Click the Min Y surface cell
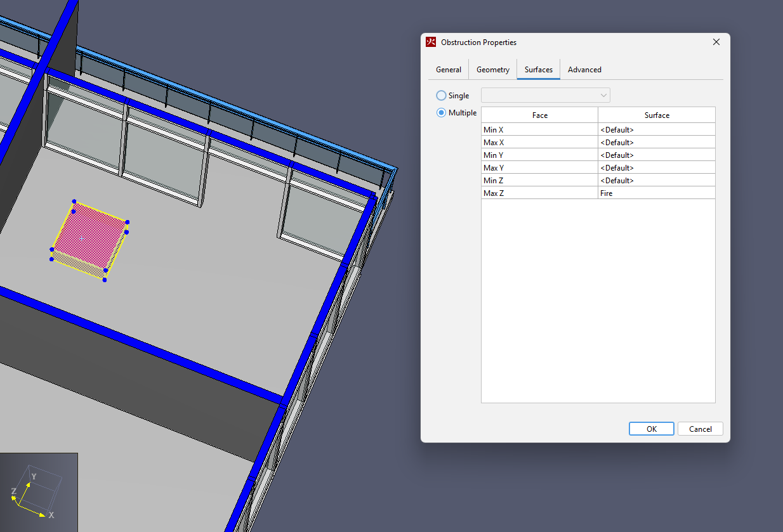Screen dimensions: 783x532 point(656,155)
